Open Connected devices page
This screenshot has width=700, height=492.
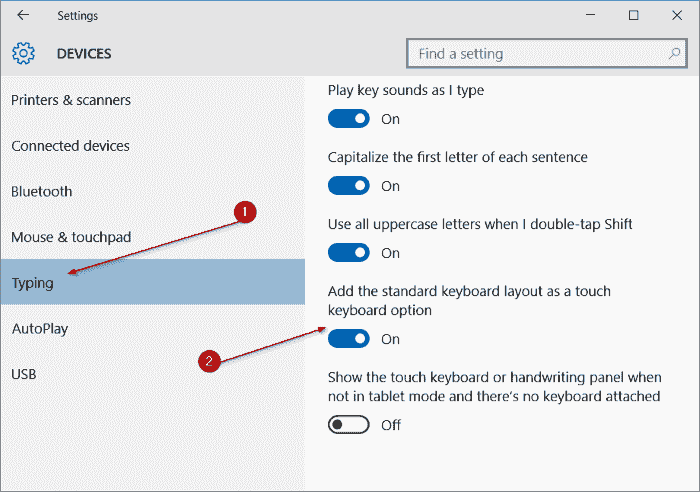[70, 146]
